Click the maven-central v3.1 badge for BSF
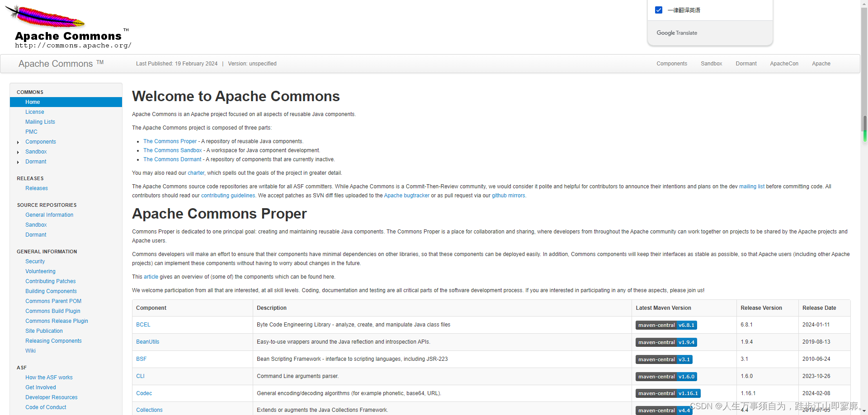This screenshot has width=868, height=415. click(x=664, y=359)
